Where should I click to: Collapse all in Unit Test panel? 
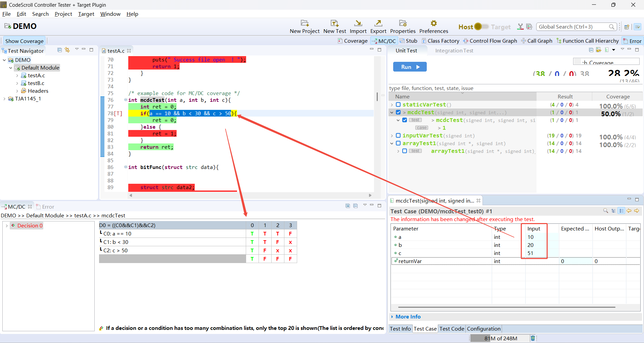click(x=591, y=50)
